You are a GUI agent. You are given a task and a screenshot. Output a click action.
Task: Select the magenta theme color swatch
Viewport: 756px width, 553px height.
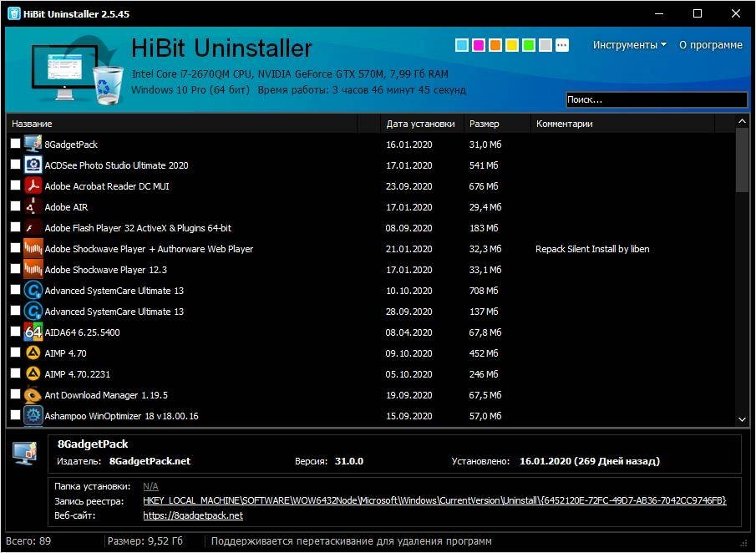[479, 45]
